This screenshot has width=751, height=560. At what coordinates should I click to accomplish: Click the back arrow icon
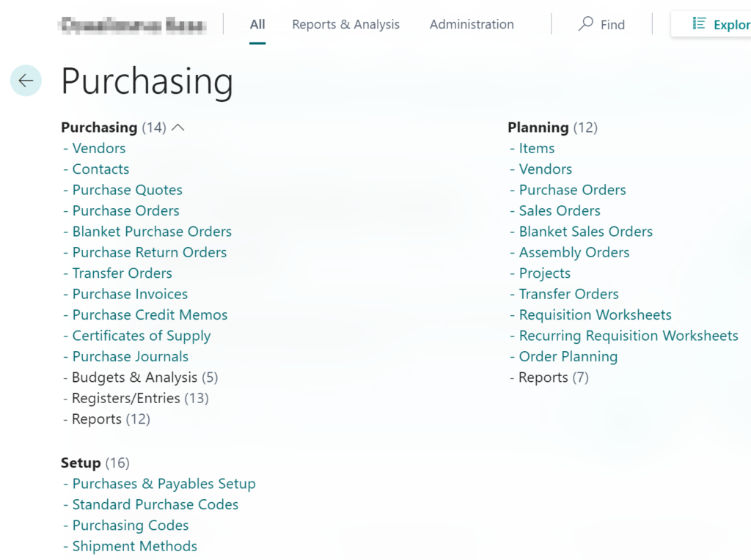[26, 81]
